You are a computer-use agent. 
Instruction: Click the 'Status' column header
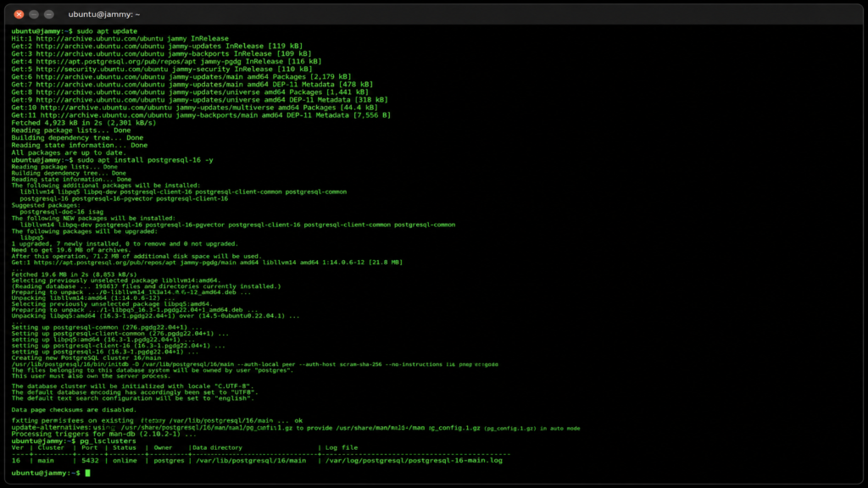[x=125, y=447]
